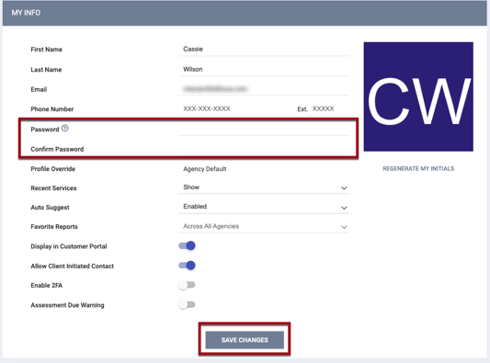The height and width of the screenshot is (363, 490).
Task: Click the Agency Default profile override value
Action: (205, 169)
